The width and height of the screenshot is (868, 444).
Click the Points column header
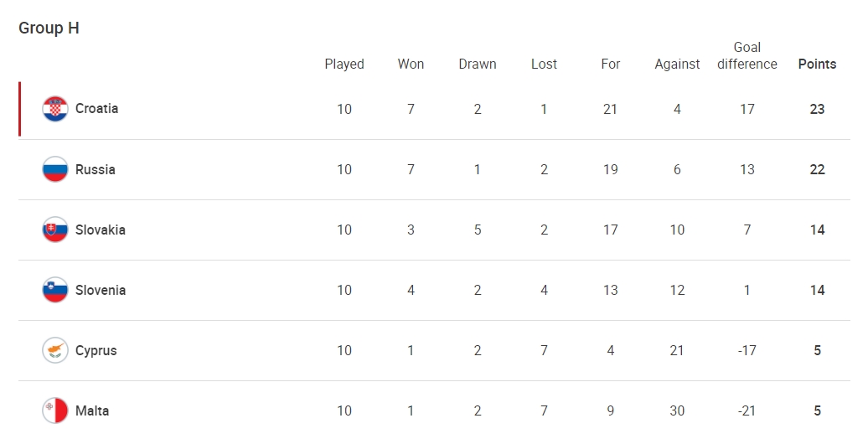point(817,65)
